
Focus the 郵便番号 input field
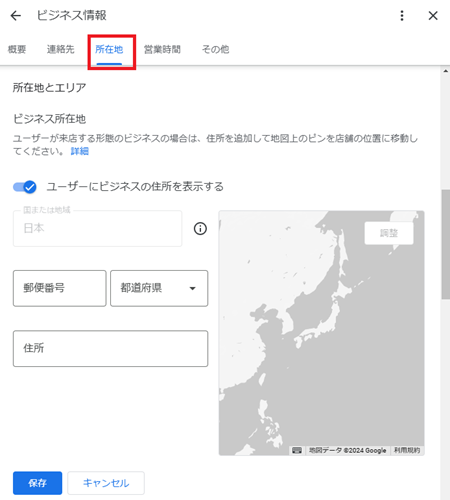coord(60,288)
